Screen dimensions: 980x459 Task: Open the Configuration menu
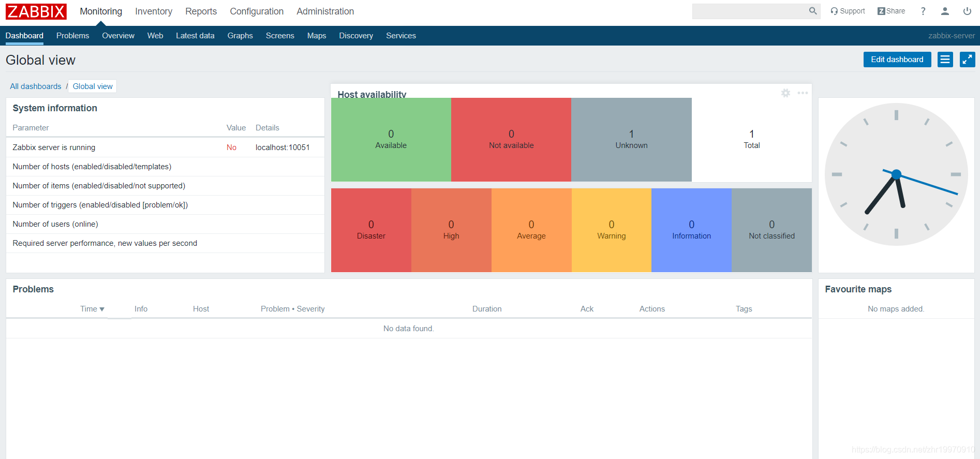(257, 11)
